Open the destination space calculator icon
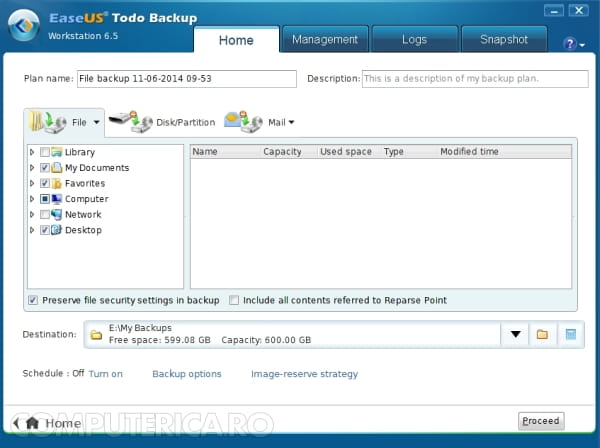This screenshot has width=600, height=448. point(571,334)
